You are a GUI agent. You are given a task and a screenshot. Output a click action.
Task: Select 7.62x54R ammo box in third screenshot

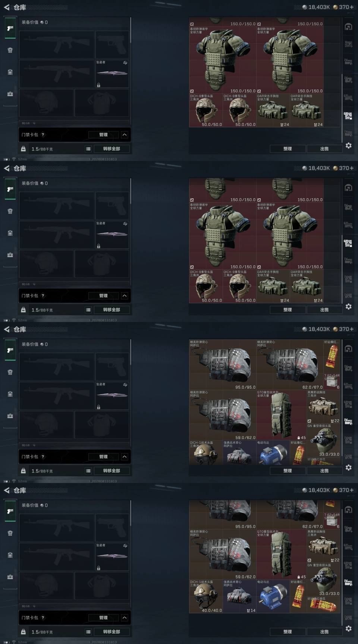332,382
